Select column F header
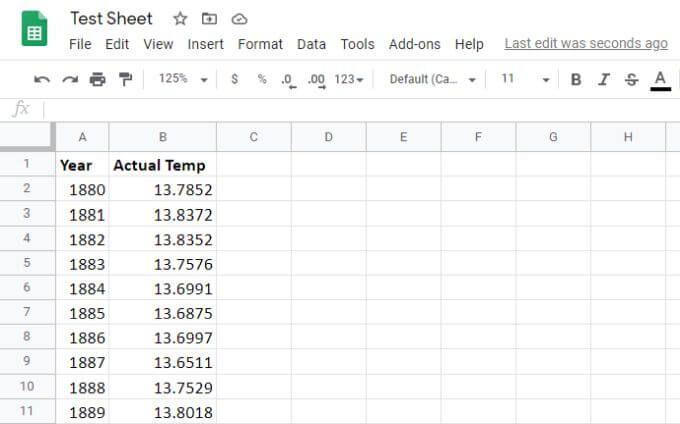This screenshot has height=424, width=680. pyautogui.click(x=478, y=137)
